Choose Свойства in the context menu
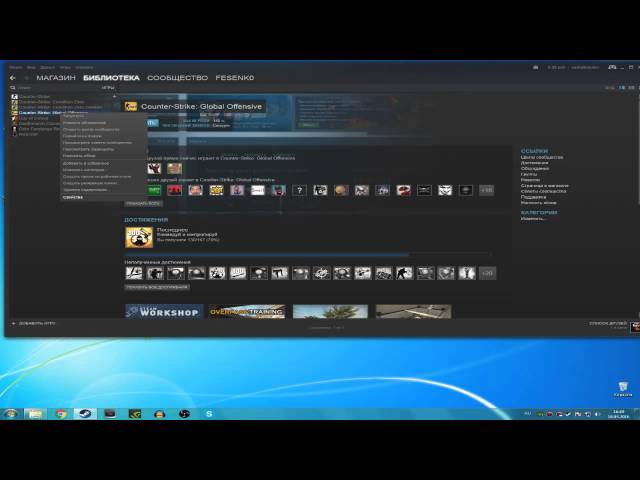 coord(73,197)
